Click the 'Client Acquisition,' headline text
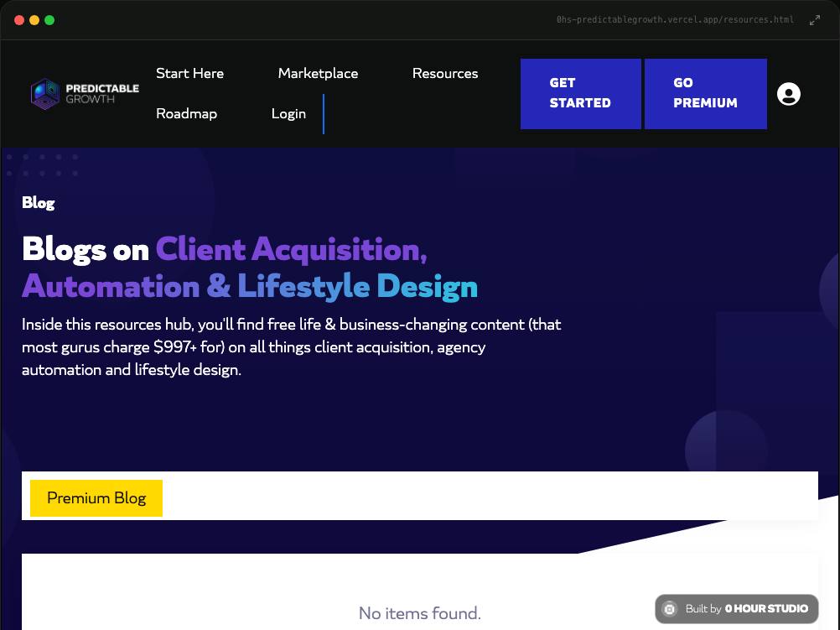Viewport: 840px width, 630px height. tap(292, 250)
